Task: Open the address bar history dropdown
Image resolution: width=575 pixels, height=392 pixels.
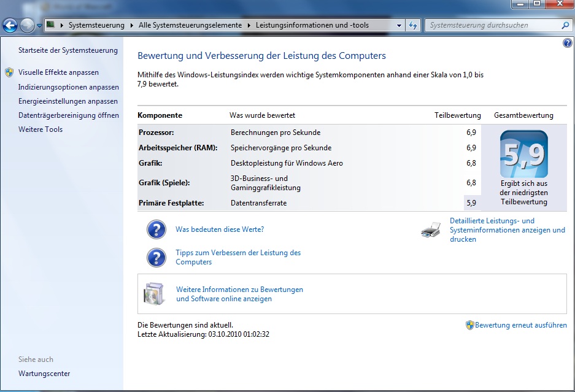Action: [x=399, y=25]
